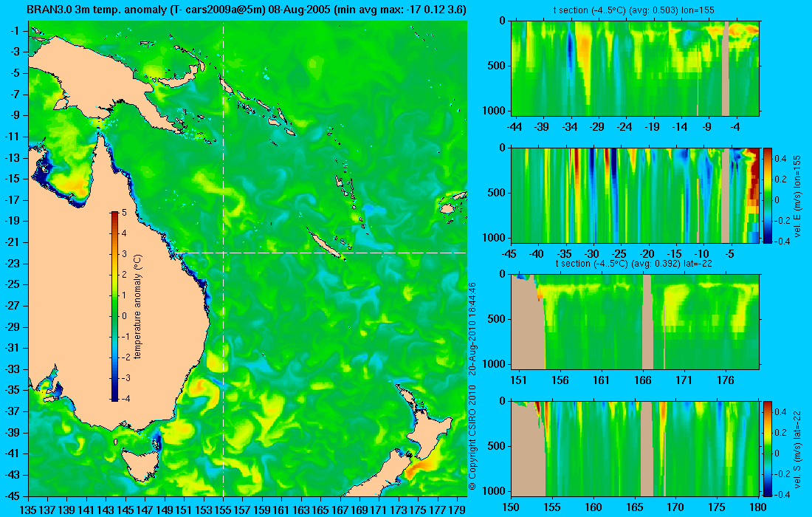Click the 't section ... lat=-22' panel title
The image size is (812, 517).
click(x=634, y=263)
